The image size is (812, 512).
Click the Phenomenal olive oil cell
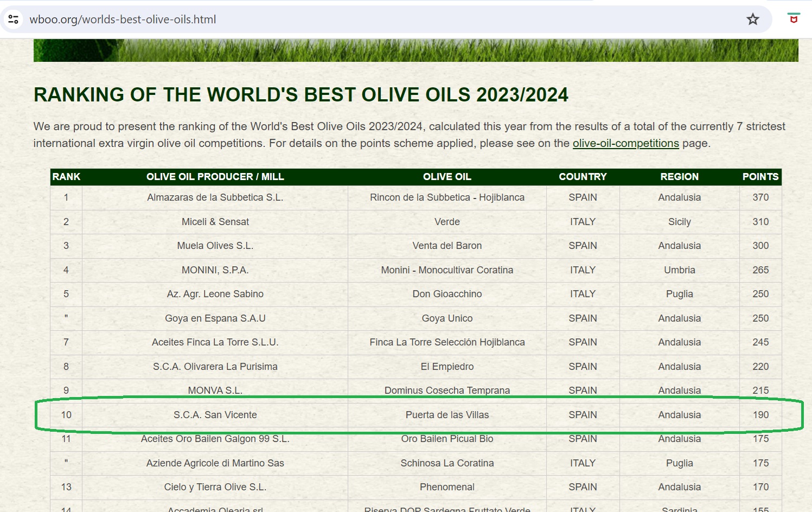click(x=447, y=487)
